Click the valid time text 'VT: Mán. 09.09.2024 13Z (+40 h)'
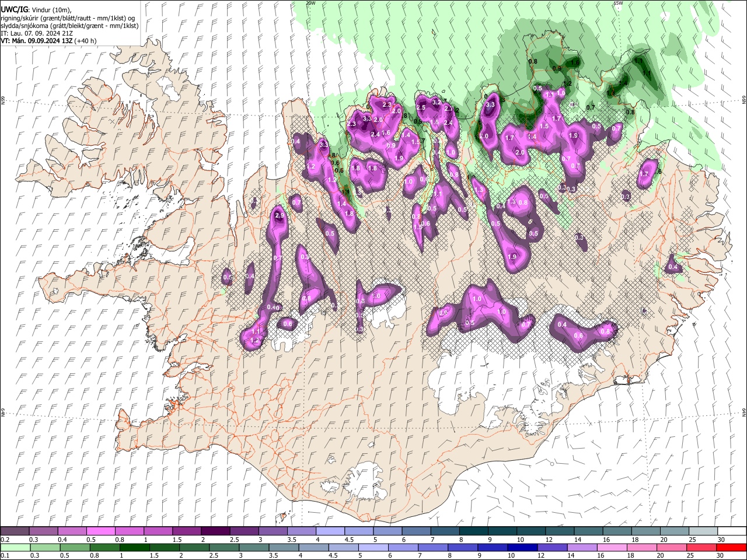747x560 pixels. tap(48, 41)
